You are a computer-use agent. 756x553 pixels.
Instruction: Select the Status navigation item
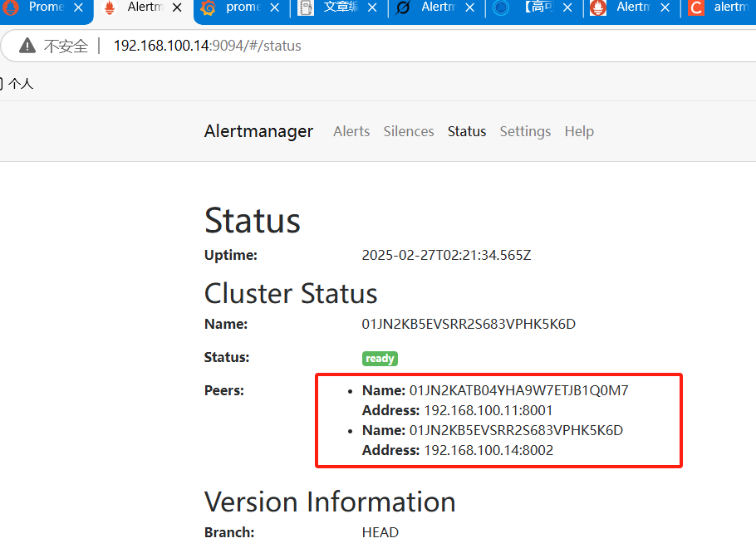466,131
